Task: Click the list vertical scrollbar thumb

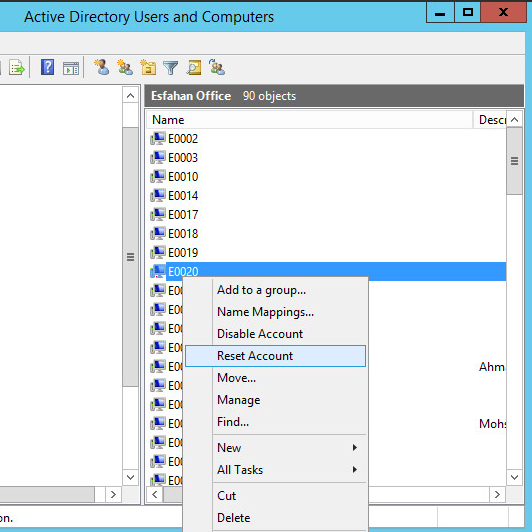Action: pyautogui.click(x=514, y=161)
